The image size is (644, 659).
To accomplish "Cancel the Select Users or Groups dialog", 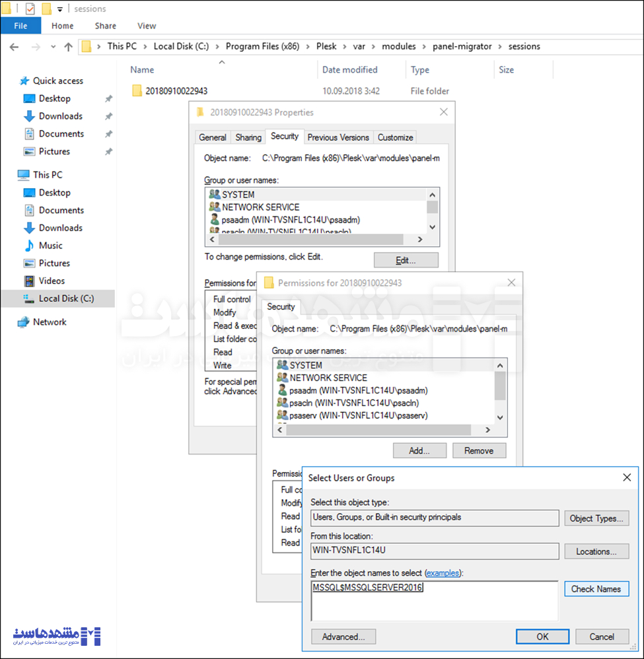I will (x=602, y=637).
